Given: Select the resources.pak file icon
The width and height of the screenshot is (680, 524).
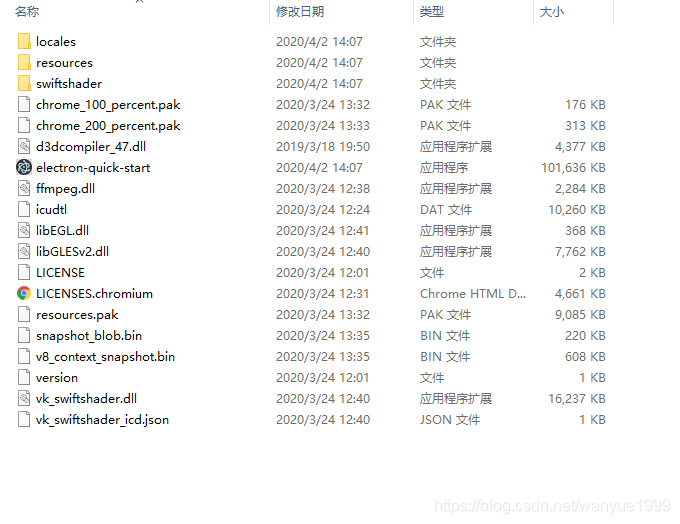Looking at the screenshot, I should click(24, 314).
